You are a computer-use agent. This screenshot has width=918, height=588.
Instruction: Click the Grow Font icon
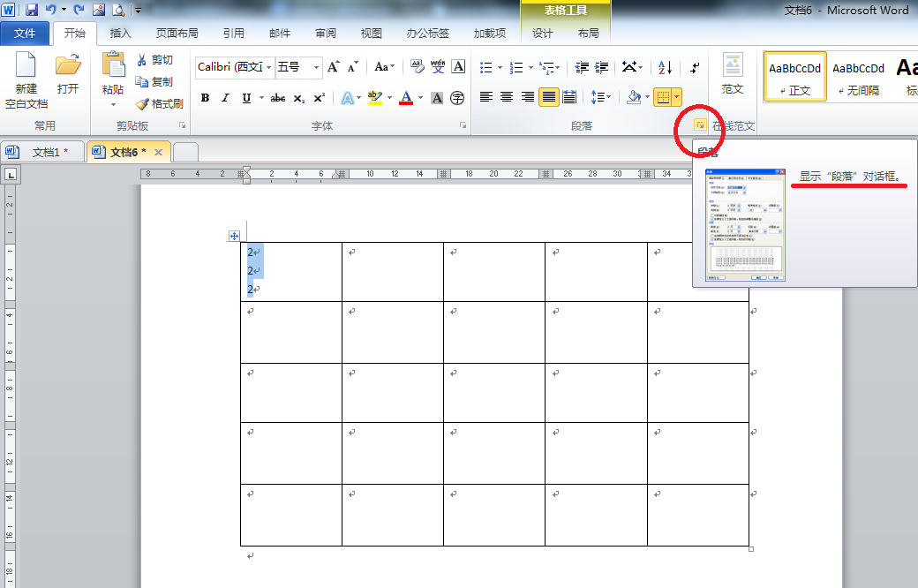pos(333,67)
